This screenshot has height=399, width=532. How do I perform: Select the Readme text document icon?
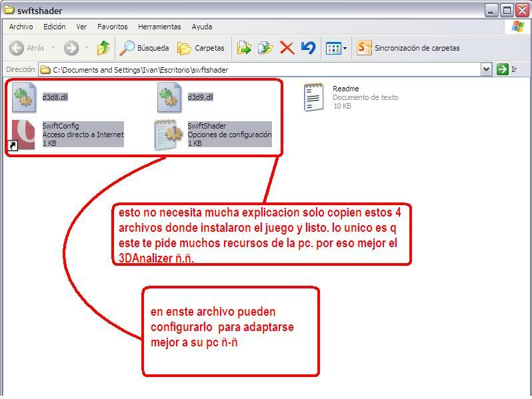point(313,97)
